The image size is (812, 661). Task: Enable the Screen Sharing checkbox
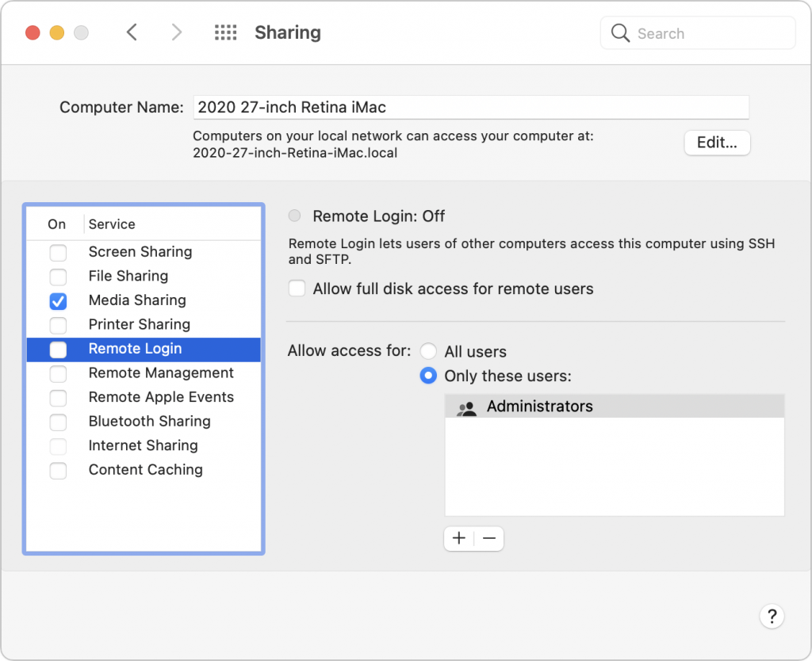[58, 253]
